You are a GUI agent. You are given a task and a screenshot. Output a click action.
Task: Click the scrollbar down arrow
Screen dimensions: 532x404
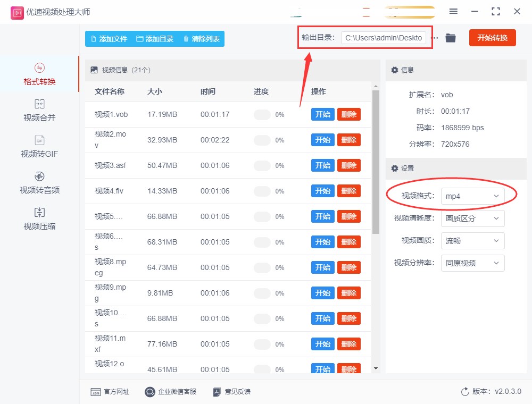[x=376, y=368]
